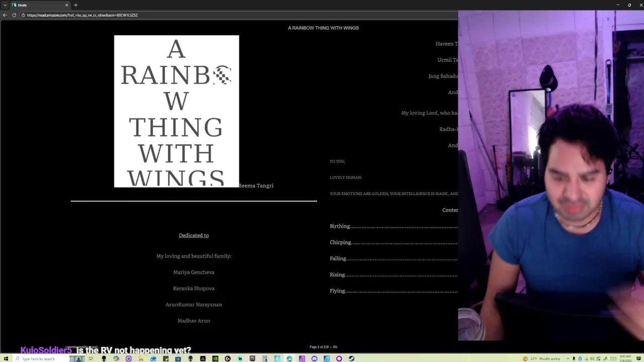Switch to the Kindle browser tab

39,5
